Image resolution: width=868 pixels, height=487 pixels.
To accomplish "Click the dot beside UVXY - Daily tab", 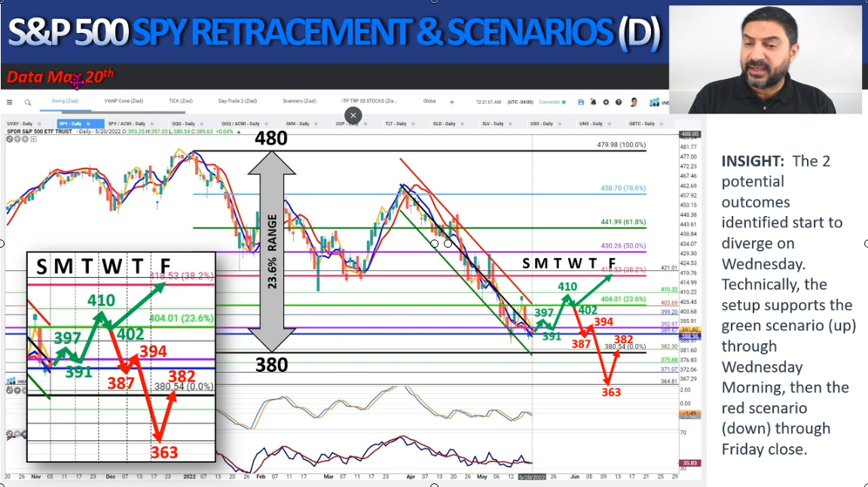I will [x=38, y=124].
